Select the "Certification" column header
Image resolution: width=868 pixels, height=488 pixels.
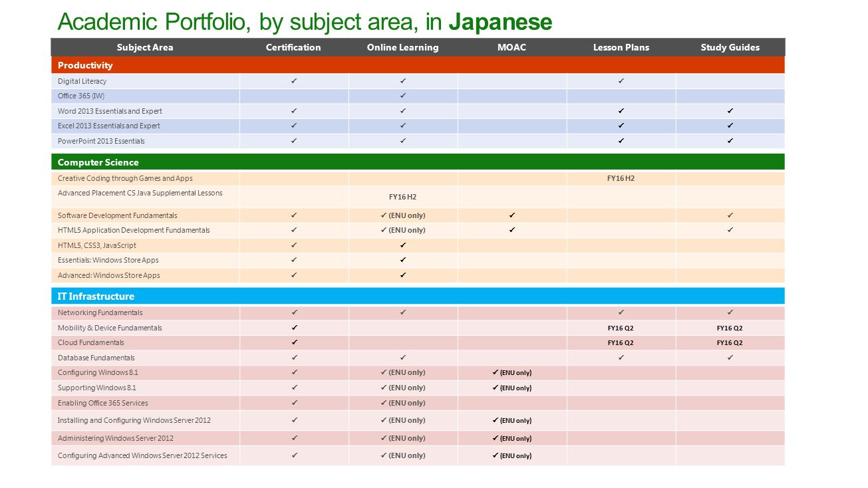point(293,47)
